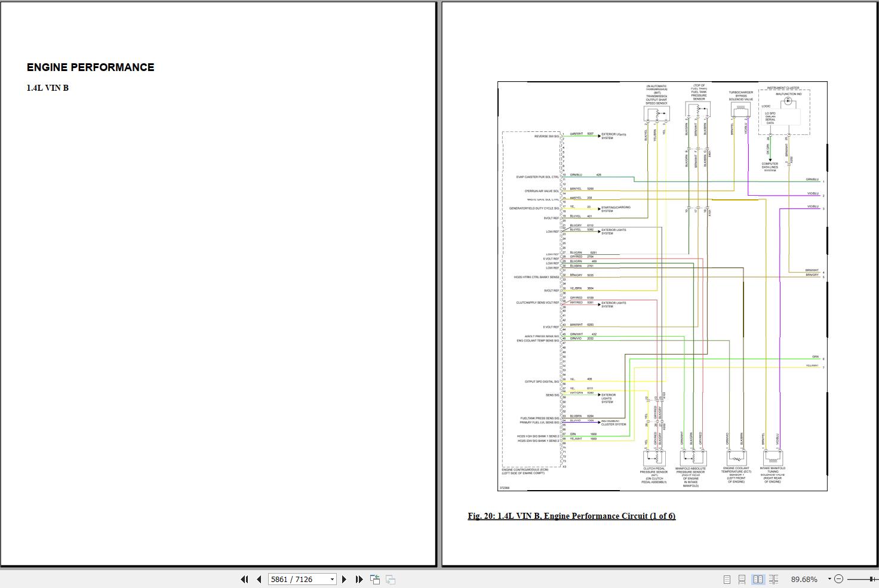The height and width of the screenshot is (588, 879).
Task: Click the INSTRUMENT CLUSTER label in diagram
Action: pyautogui.click(x=783, y=88)
